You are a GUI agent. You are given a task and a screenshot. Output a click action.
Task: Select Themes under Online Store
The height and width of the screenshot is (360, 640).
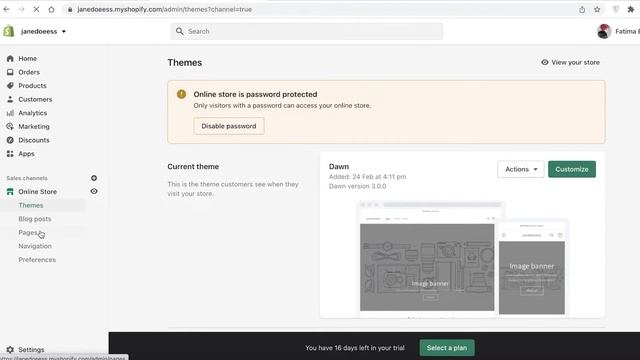click(31, 205)
